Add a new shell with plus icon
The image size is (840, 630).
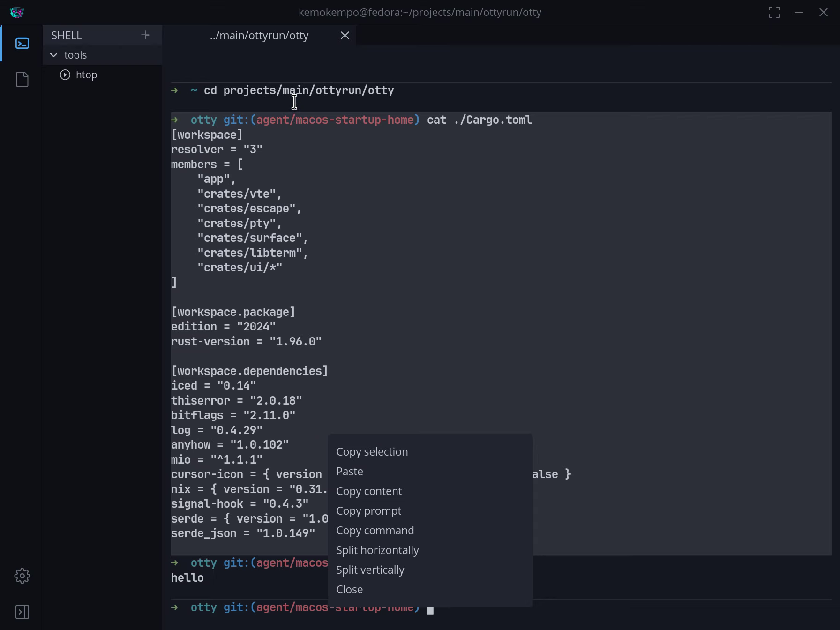145,35
